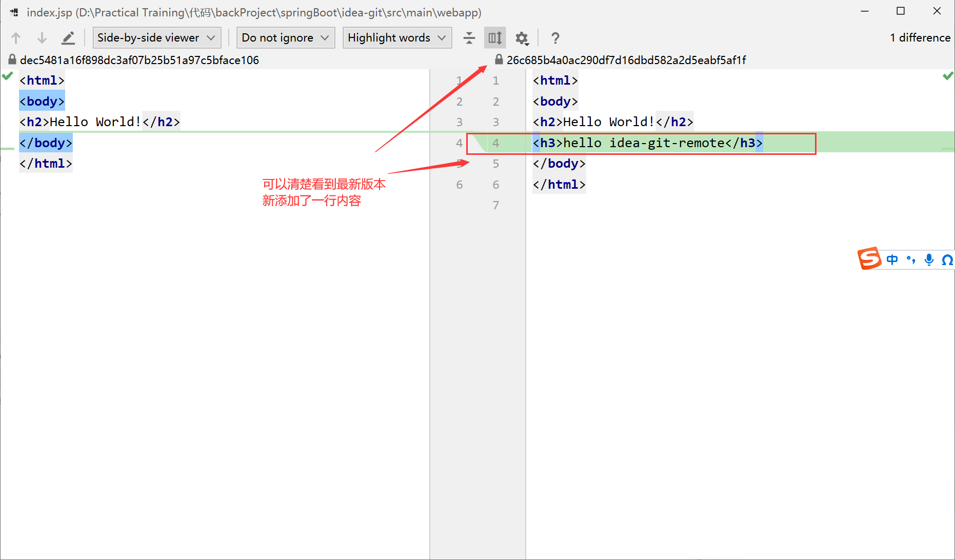The width and height of the screenshot is (955, 560).
Task: Click the Sogou input method S logo
Action: [869, 258]
